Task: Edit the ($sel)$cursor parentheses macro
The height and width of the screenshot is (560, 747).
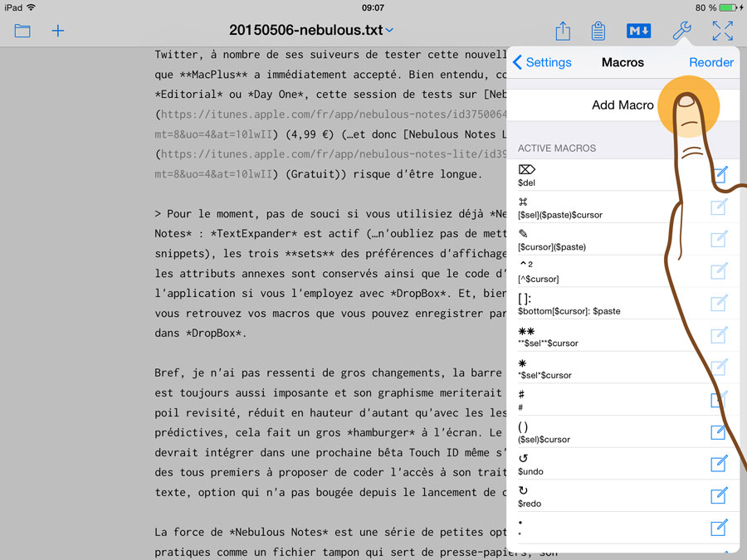Action: [x=719, y=432]
